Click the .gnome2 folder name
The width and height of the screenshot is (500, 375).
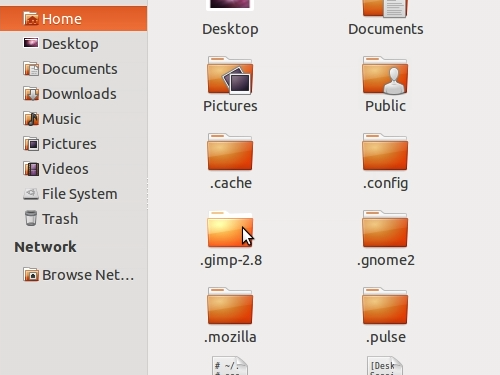coord(386,260)
